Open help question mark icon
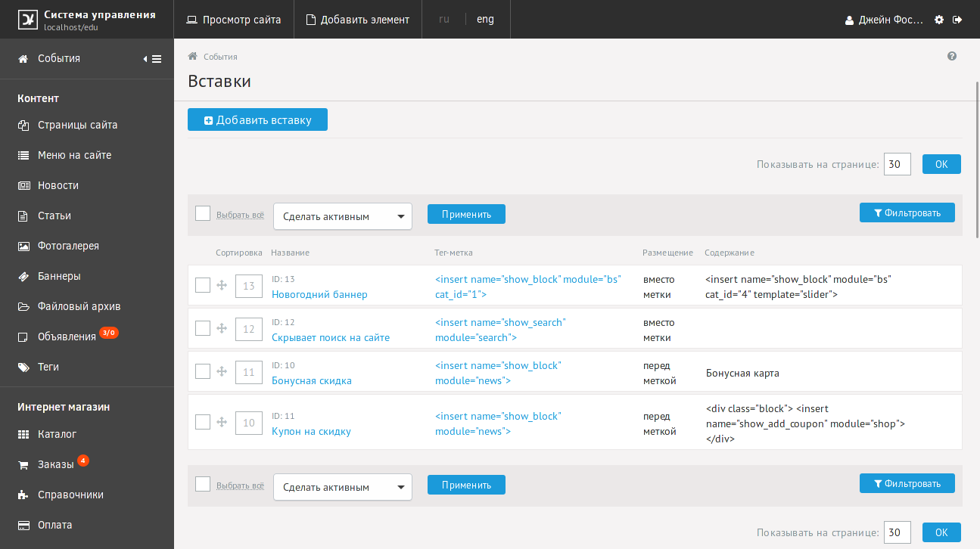This screenshot has height=549, width=980. 952,56
